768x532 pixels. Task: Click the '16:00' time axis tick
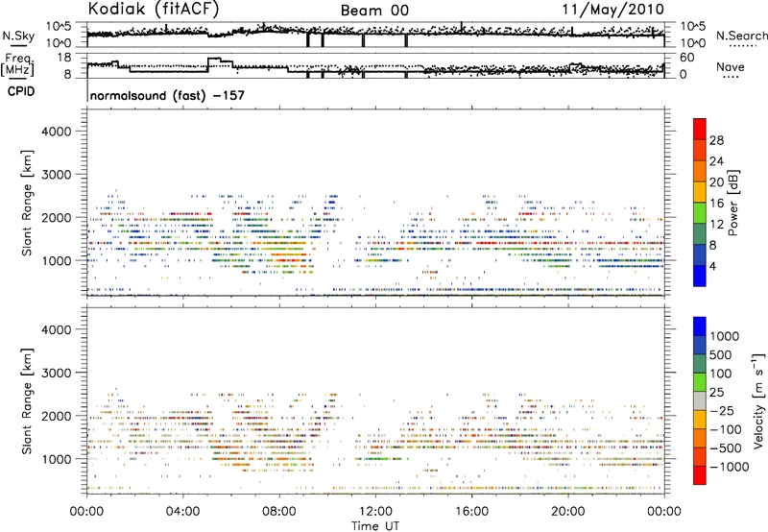(471, 512)
